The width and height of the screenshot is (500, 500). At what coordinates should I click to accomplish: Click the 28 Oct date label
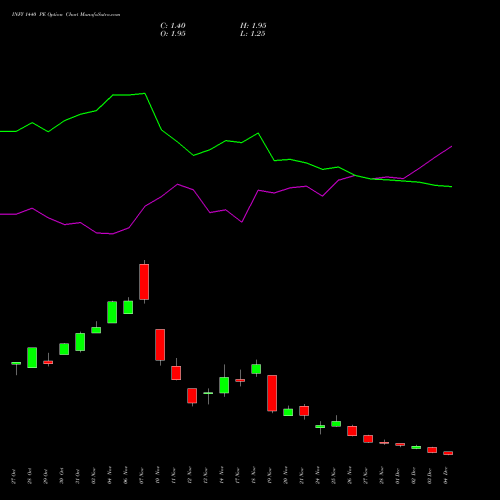tap(30, 476)
